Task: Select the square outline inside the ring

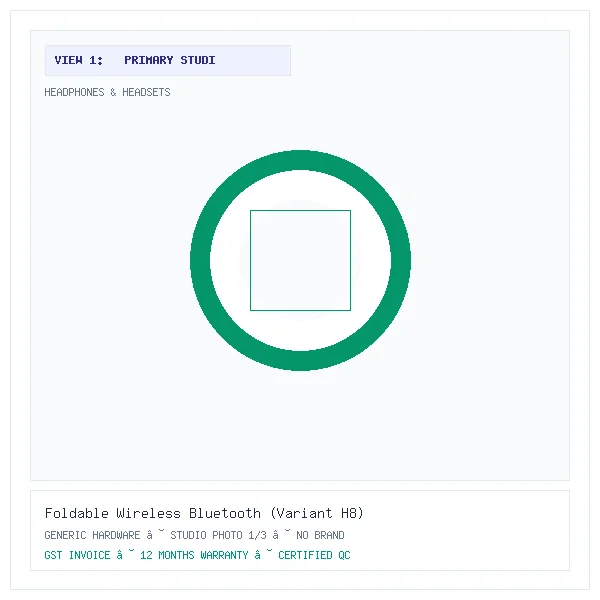Action: [x=300, y=260]
